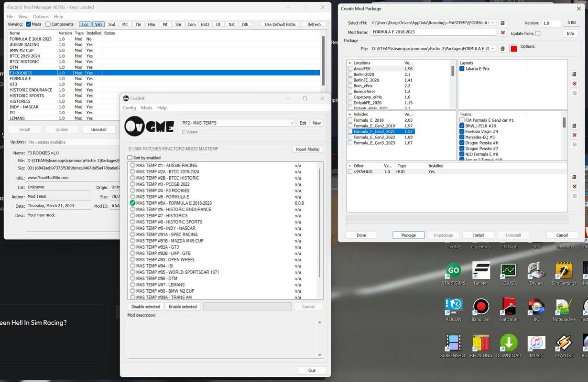This screenshot has width=588, height=382.
Task: Check the Update from checkbox
Action: (x=538, y=33)
